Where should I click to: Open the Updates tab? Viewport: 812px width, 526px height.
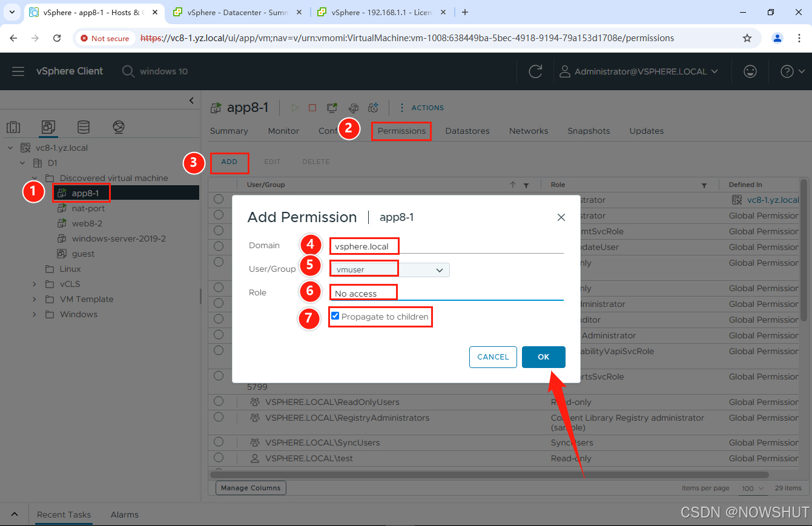tap(647, 131)
